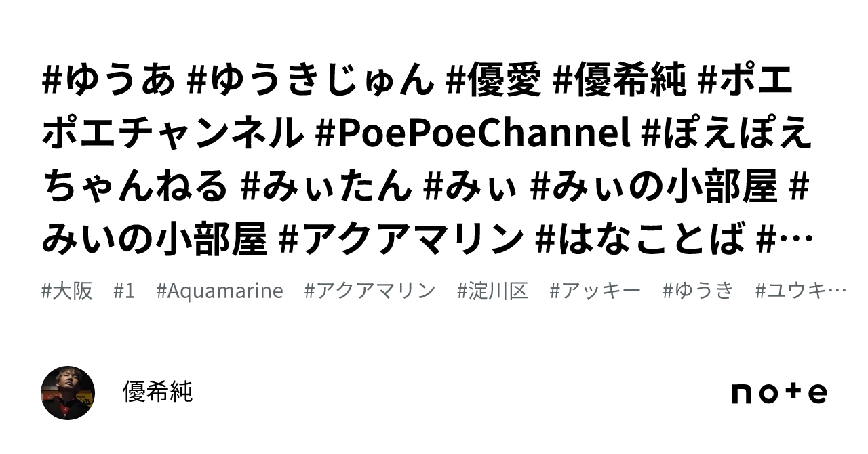Open the 優希純 profile avatar picture
The width and height of the screenshot is (868, 454).
point(68,392)
